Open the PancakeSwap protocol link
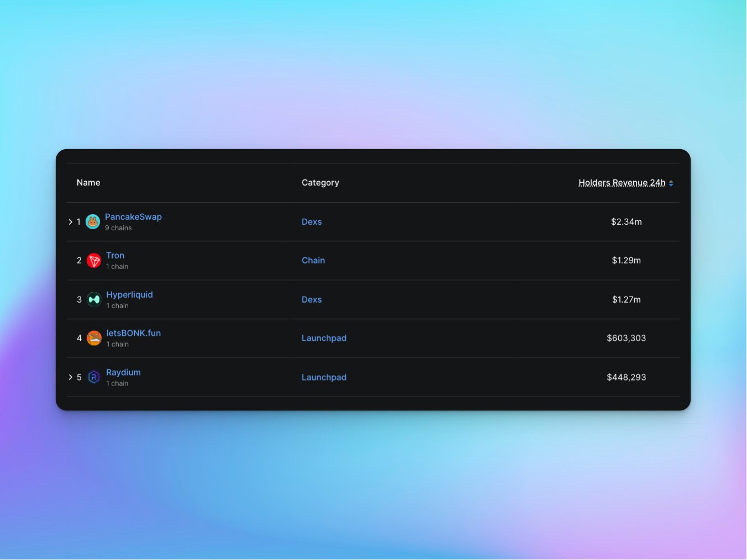Viewport: 747px width, 560px height. tap(133, 217)
